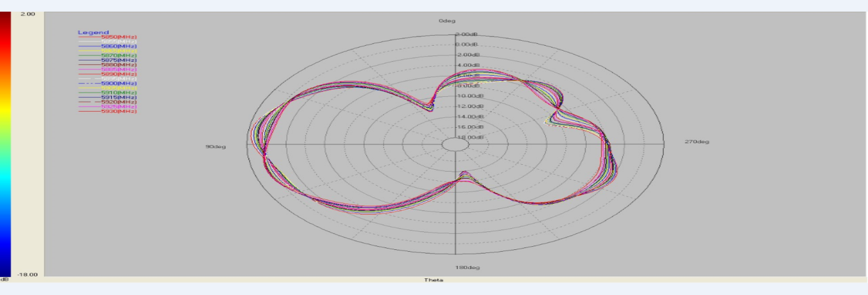
Task: Select the 5910(MHz) legend entry
Action: [x=107, y=93]
